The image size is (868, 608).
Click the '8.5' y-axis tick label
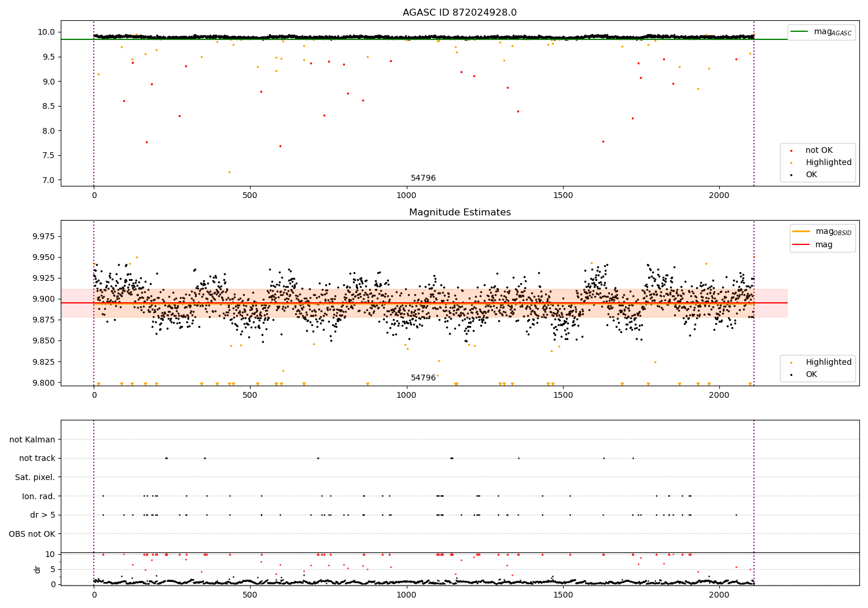point(50,106)
